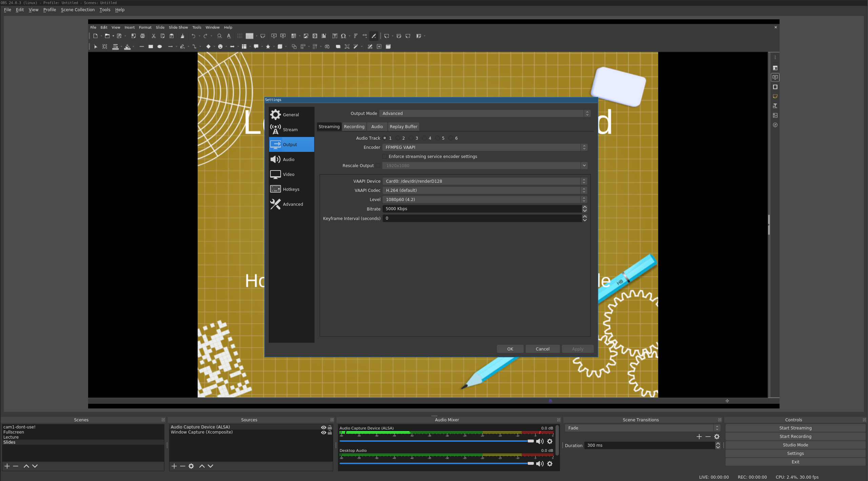This screenshot has height=481, width=868.
Task: Open the Output Mode dropdown
Action: (x=485, y=113)
